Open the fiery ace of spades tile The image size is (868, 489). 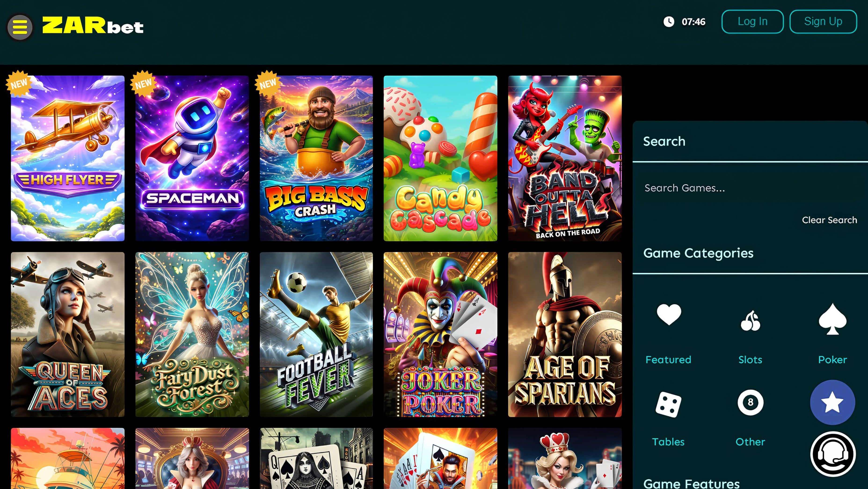[x=440, y=459]
